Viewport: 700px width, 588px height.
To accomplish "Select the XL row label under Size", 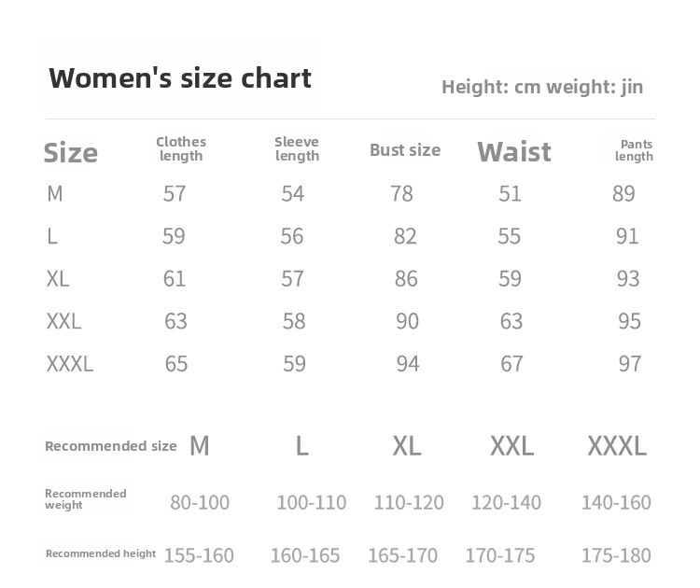I will coord(58,278).
